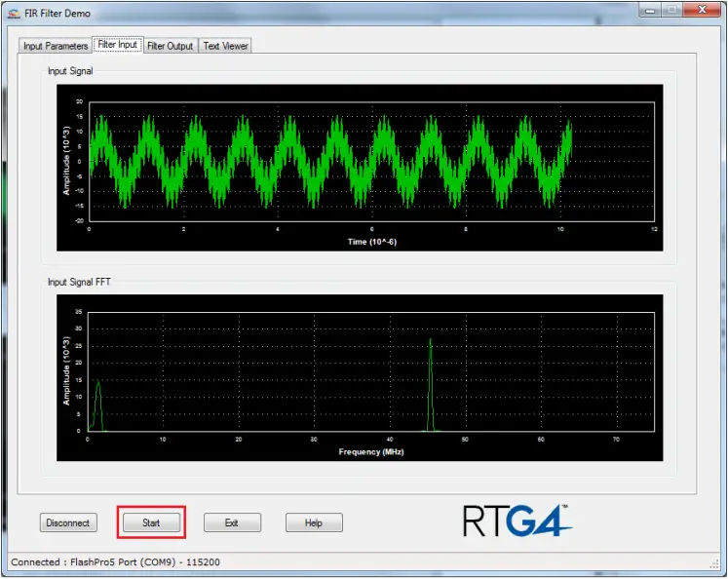Go to the Text Viewer tab
The image size is (728, 579).
(x=225, y=46)
